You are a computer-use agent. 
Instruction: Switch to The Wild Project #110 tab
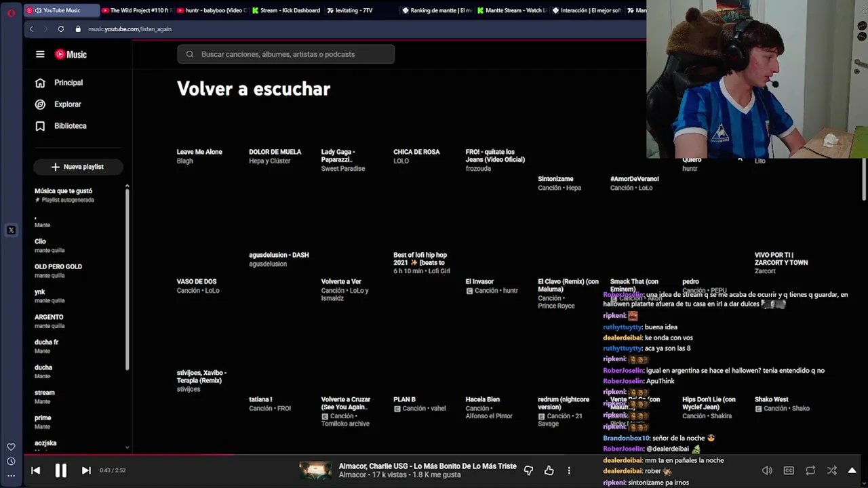pyautogui.click(x=136, y=10)
